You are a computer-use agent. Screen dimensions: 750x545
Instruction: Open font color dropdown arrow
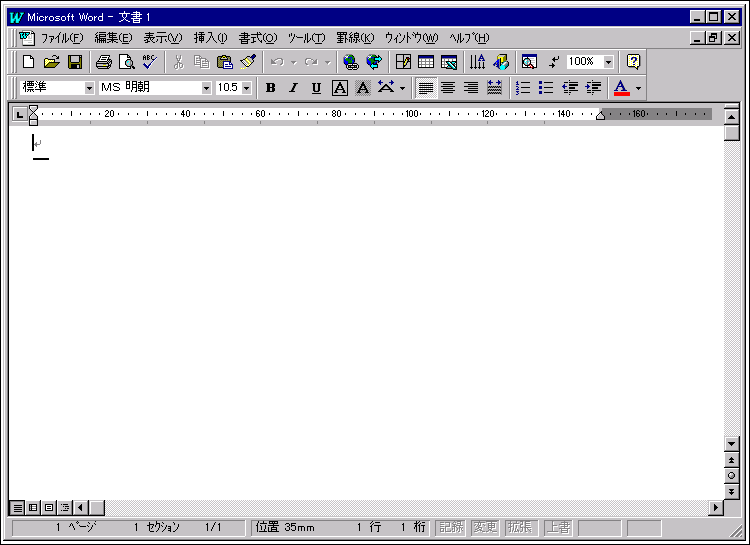[638, 88]
